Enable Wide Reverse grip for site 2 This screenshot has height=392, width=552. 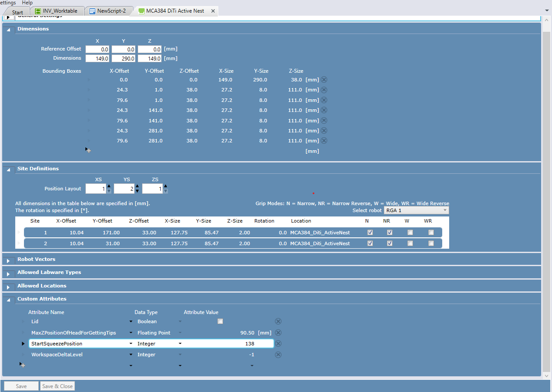[431, 243]
